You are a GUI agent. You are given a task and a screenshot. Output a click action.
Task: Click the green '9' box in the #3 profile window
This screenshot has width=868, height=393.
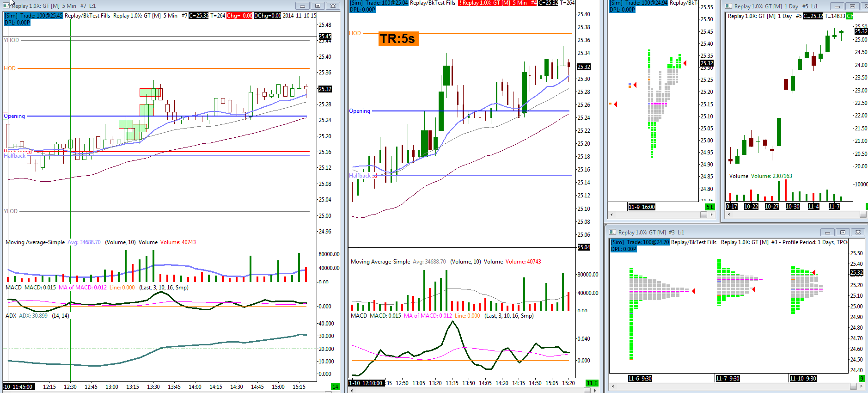(x=862, y=378)
